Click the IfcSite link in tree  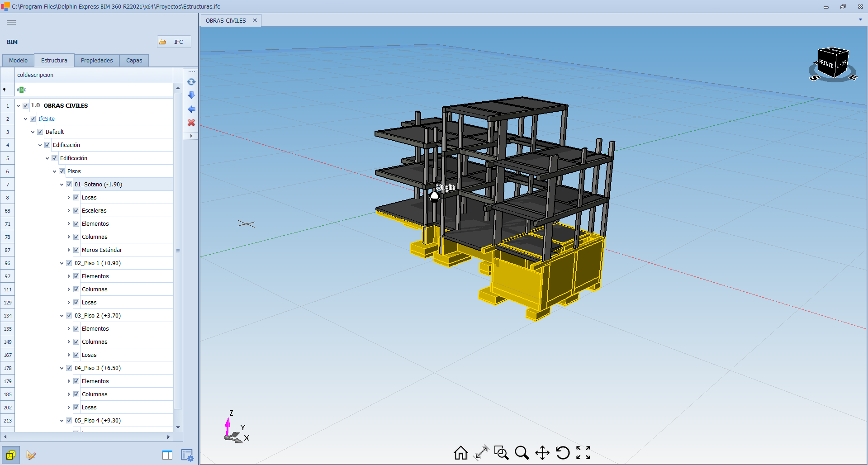47,119
